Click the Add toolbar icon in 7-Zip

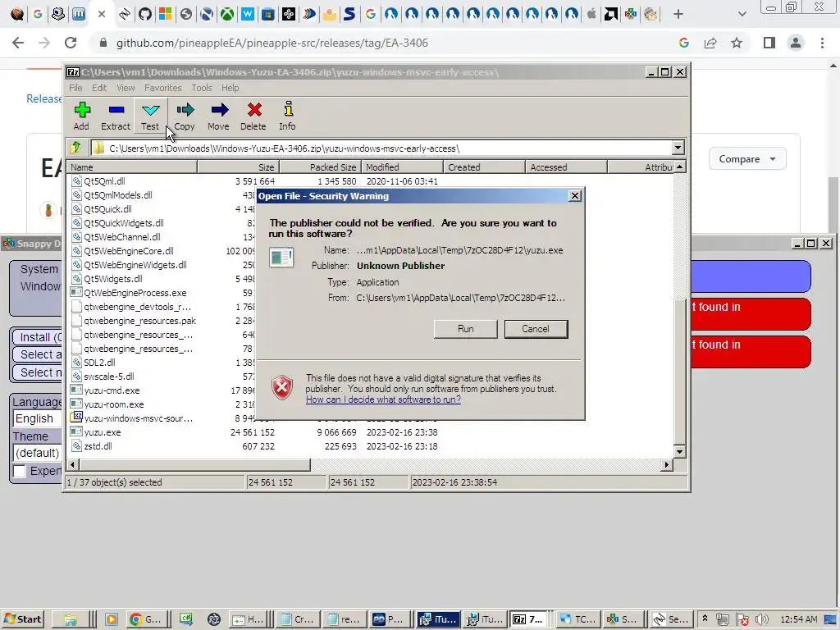coord(81,116)
